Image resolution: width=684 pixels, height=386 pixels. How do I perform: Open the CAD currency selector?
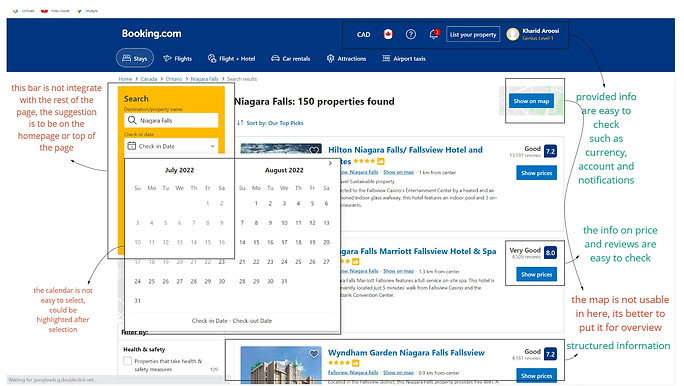(363, 34)
